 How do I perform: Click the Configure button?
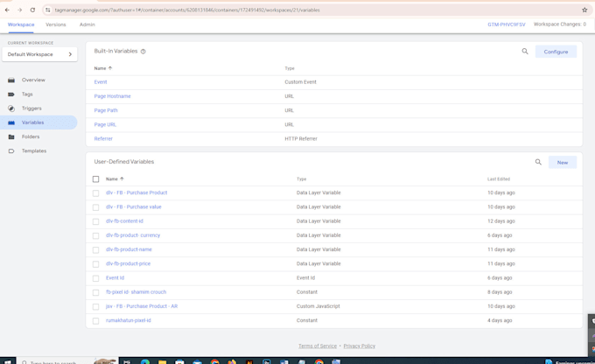(556, 52)
